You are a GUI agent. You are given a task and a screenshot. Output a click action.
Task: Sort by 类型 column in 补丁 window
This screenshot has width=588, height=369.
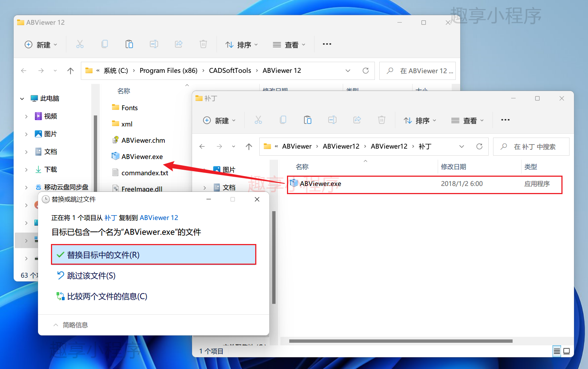(531, 167)
